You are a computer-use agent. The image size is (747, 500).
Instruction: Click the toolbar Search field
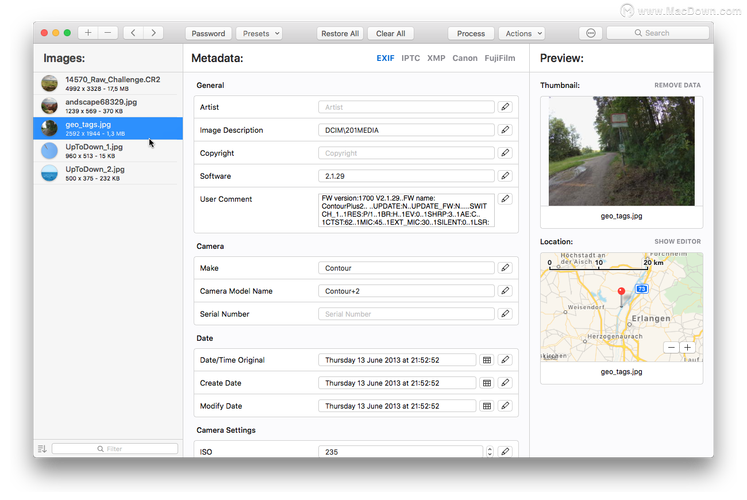click(x=657, y=33)
